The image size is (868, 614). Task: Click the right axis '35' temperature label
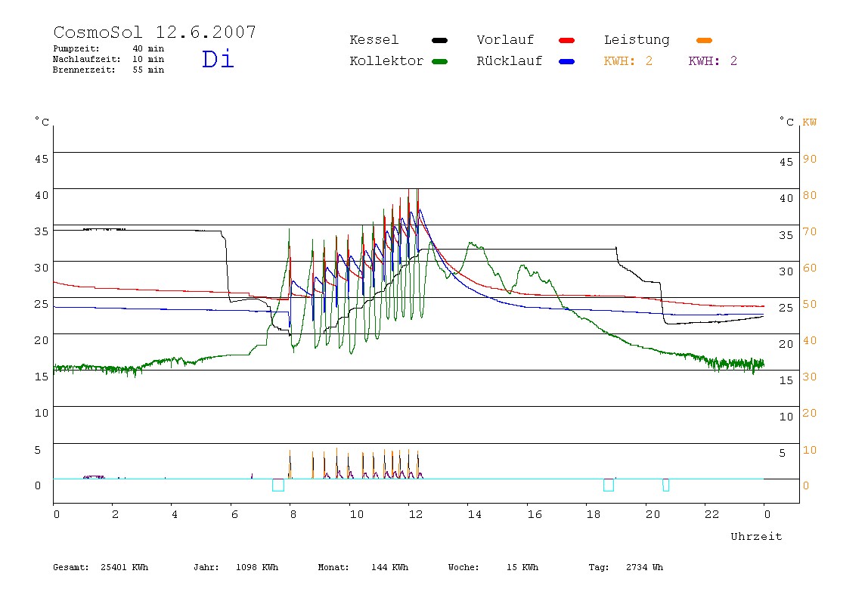[x=786, y=235]
